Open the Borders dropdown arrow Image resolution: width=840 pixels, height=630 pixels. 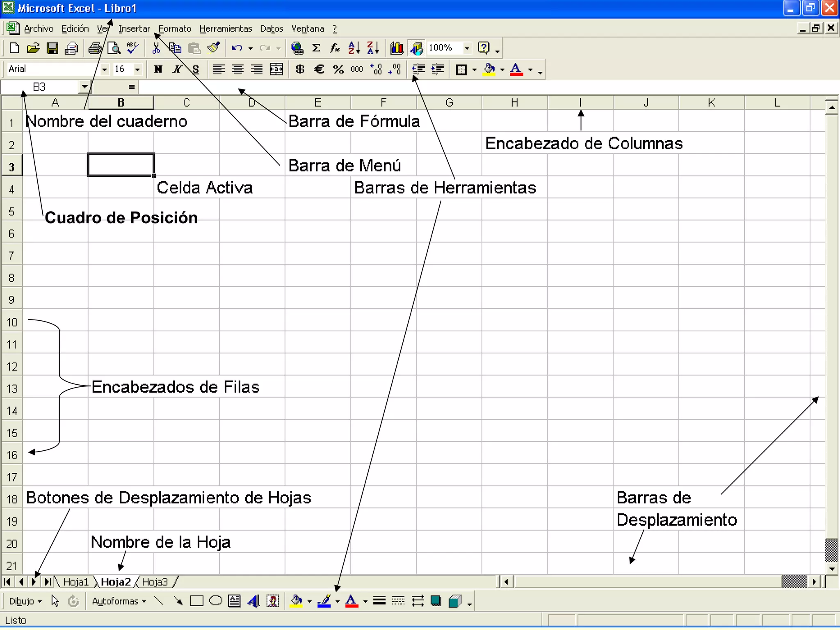pos(475,70)
